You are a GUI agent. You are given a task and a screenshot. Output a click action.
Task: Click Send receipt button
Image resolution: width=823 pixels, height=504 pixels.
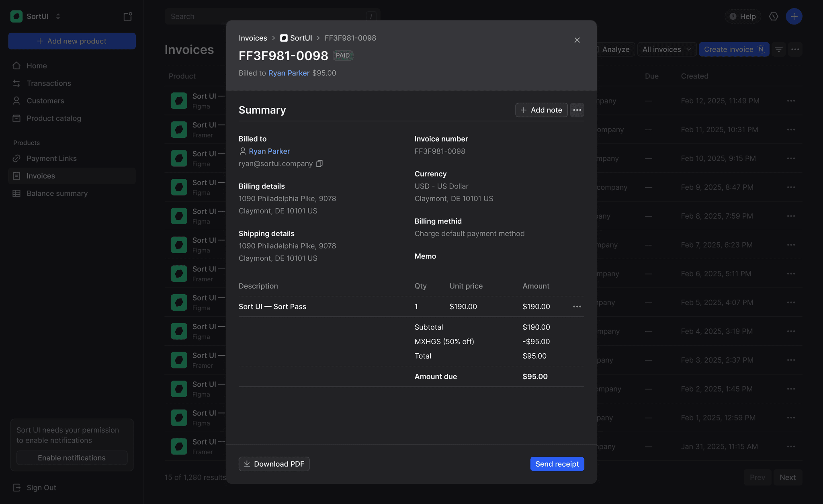click(x=557, y=464)
